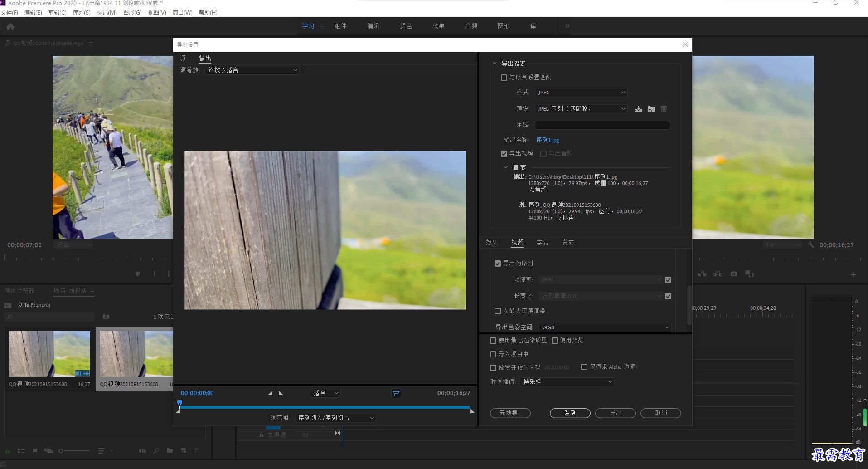Click the Cancel button
Viewport: 868px width, 469px height.
(661, 413)
